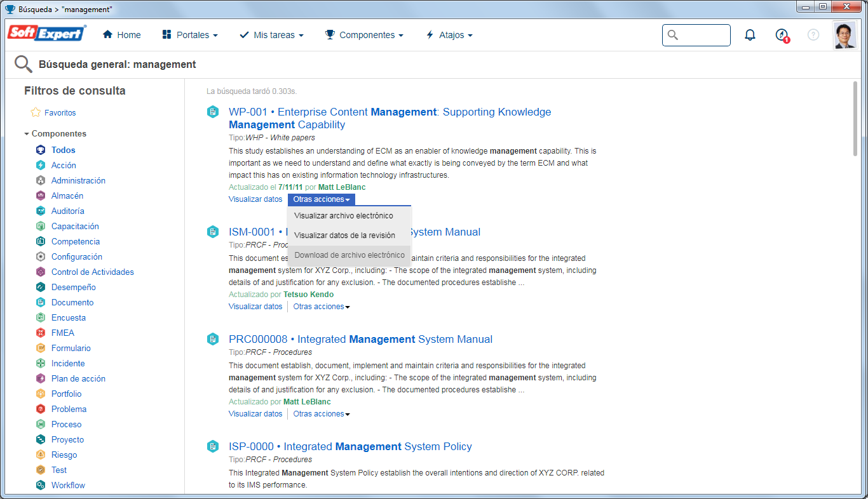Close the open Otras acciones dropdown for WP-001
This screenshot has width=868, height=499.
pyautogui.click(x=322, y=199)
